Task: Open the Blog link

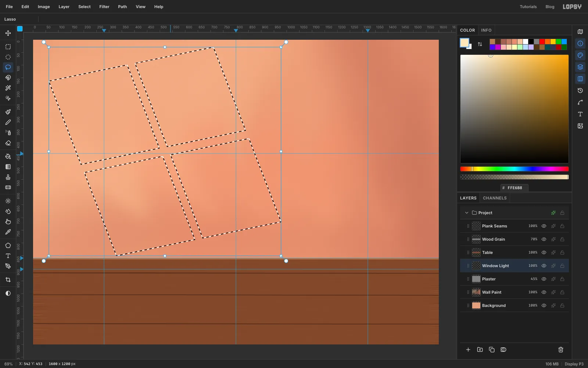Action: (x=550, y=7)
